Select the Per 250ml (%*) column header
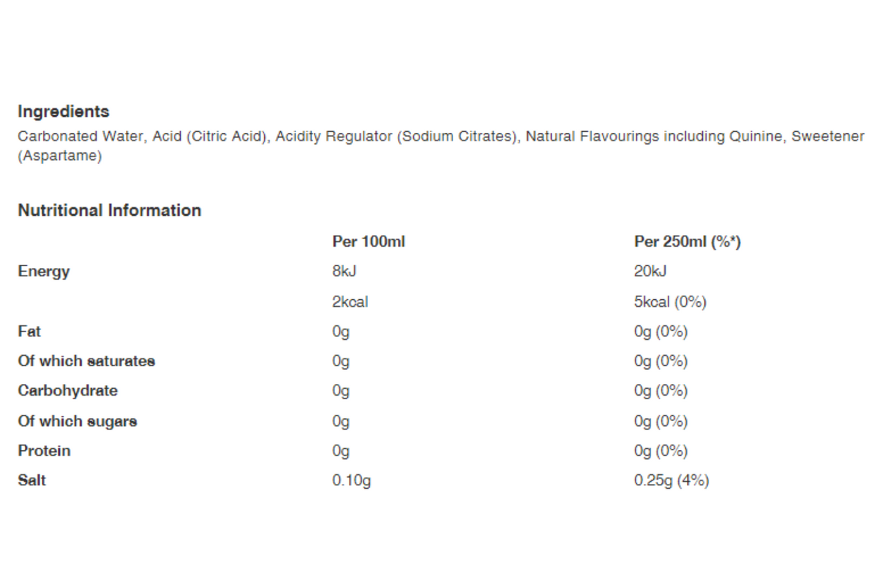883x588 pixels. point(687,242)
